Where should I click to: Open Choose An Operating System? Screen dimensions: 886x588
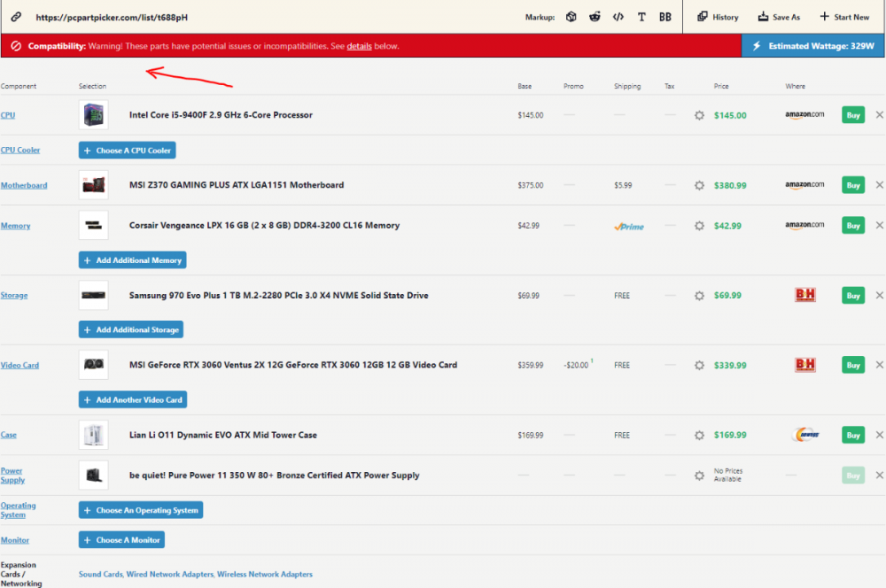pyautogui.click(x=141, y=510)
